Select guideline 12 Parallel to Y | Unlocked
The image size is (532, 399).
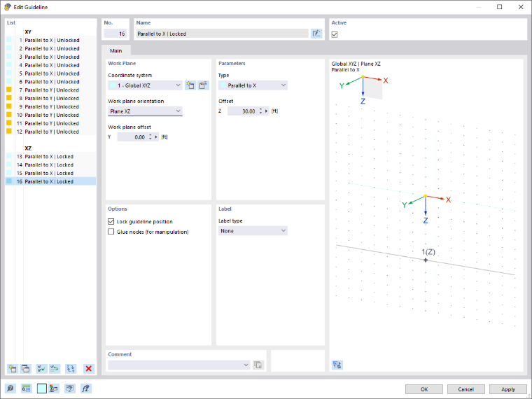click(x=50, y=132)
